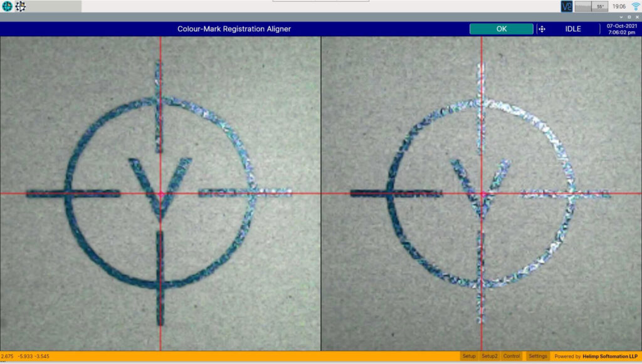Click the Wi-Fi network icon
642x364 pixels.
635,6
